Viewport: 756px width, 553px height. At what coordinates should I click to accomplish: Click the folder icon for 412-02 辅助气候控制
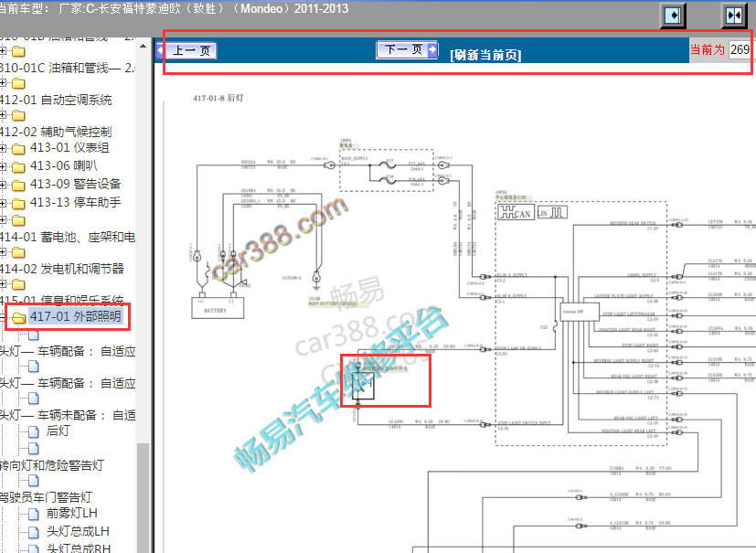tap(18, 116)
